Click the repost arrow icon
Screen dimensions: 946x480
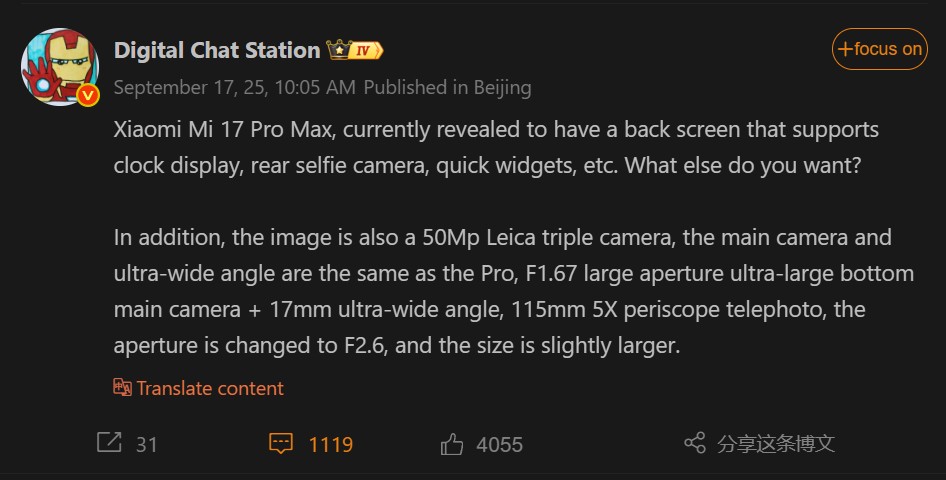click(109, 443)
